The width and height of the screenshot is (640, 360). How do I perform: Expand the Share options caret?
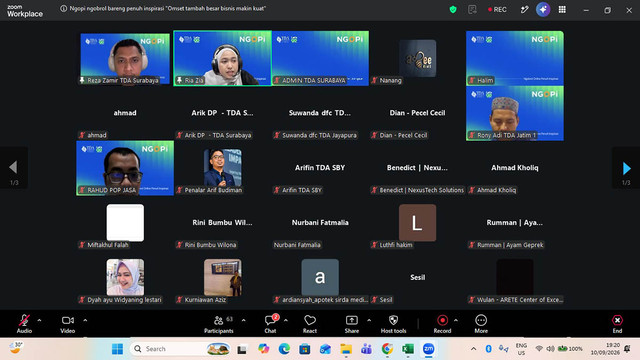click(x=369, y=320)
